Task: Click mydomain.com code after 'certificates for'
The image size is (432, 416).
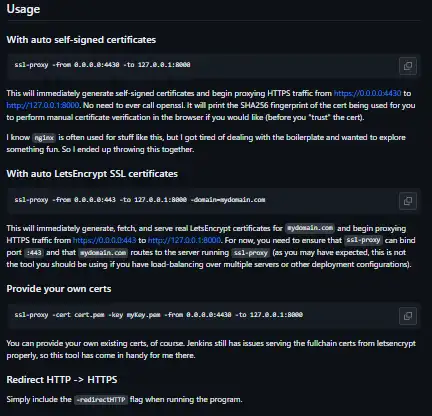Action: click(310, 228)
